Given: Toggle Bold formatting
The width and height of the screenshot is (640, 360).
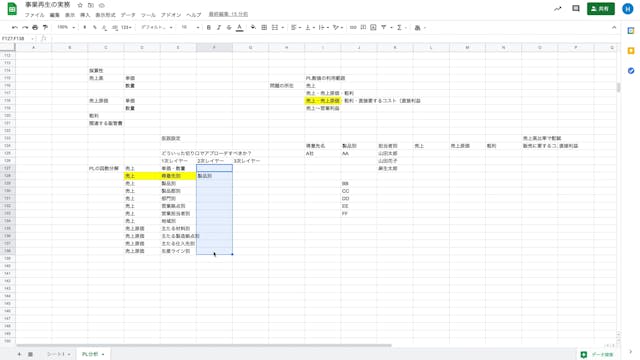Looking at the screenshot, I should 209,27.
